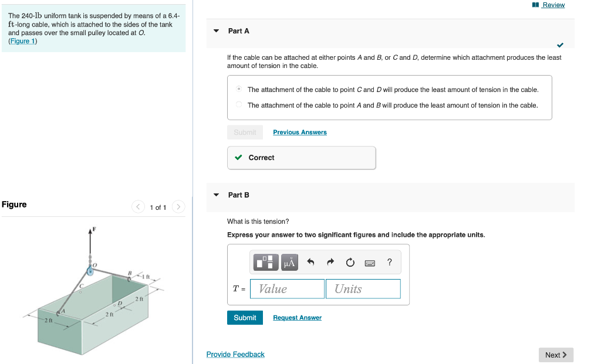Submit the Part B answer
The height and width of the screenshot is (364, 601).
(245, 317)
